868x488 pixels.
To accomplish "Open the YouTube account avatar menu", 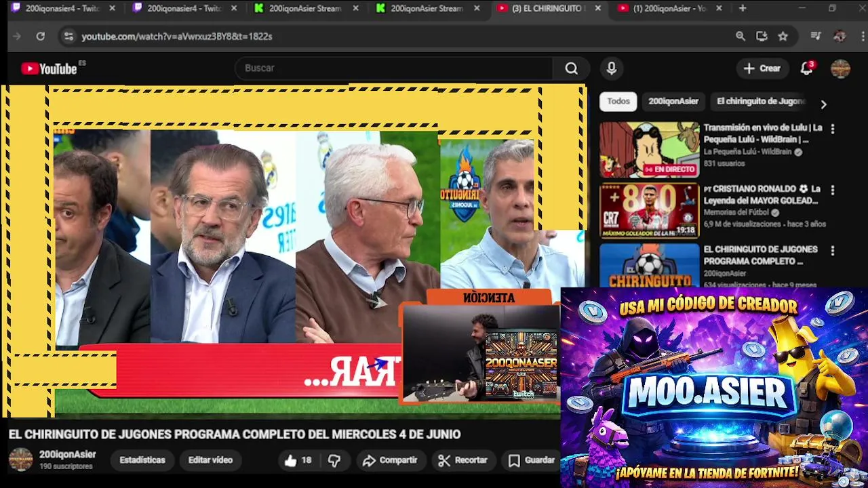I will (841, 68).
